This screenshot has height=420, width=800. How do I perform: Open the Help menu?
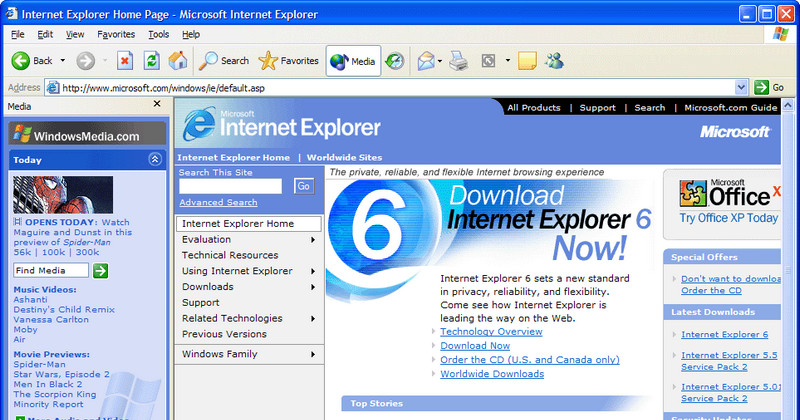[191, 34]
